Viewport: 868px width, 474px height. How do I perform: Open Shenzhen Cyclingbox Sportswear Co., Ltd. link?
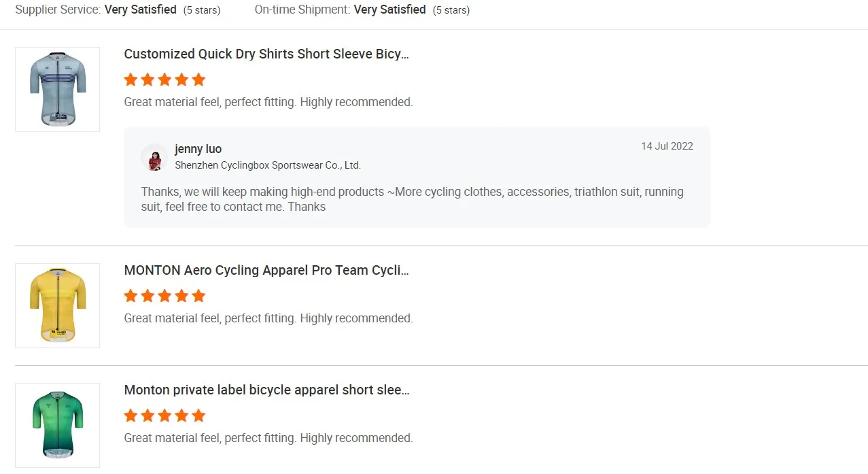268,165
